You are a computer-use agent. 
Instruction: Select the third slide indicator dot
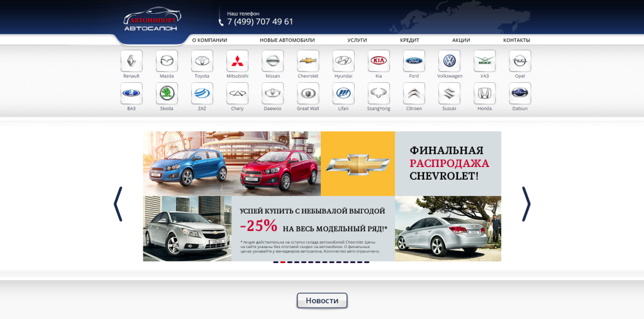[x=290, y=262]
